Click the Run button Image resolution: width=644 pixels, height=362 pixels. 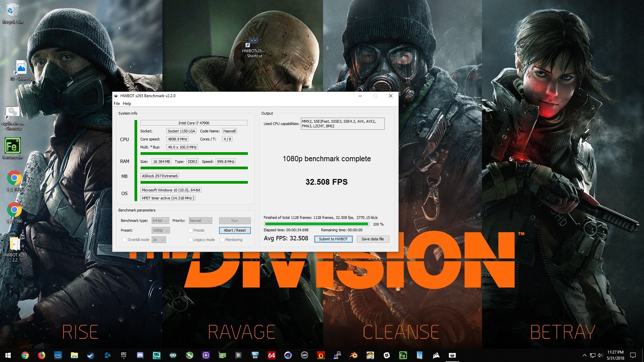click(235, 221)
